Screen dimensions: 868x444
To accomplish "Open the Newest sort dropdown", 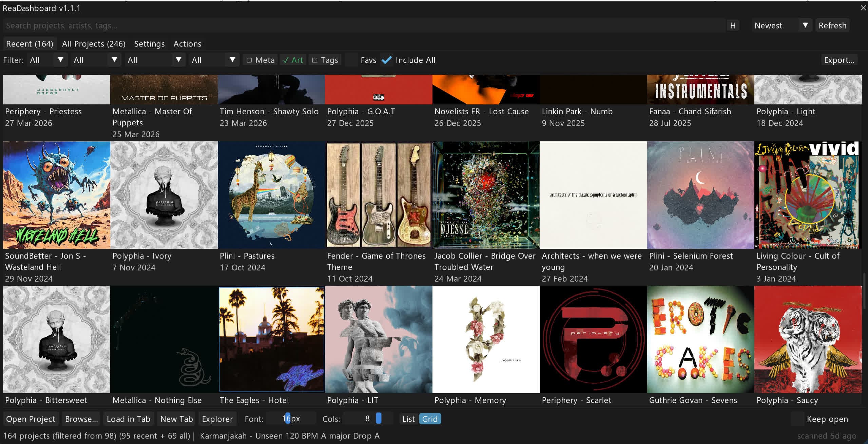I will pos(782,25).
